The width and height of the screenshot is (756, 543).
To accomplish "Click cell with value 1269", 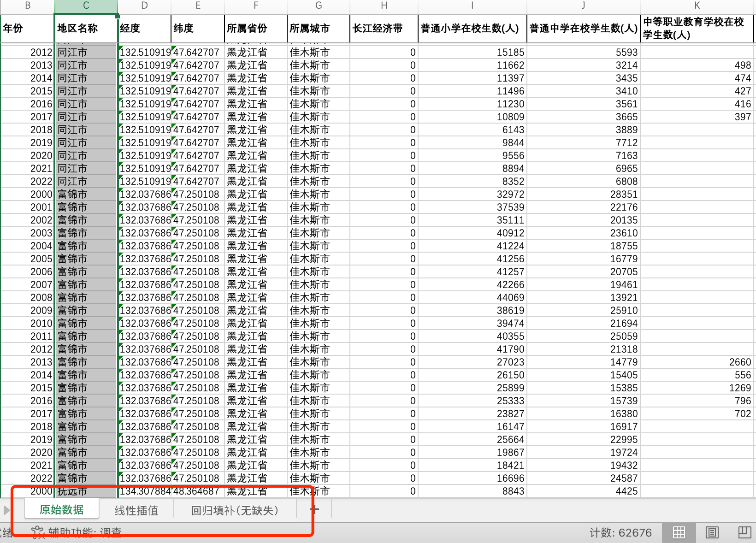I will [x=697, y=388].
